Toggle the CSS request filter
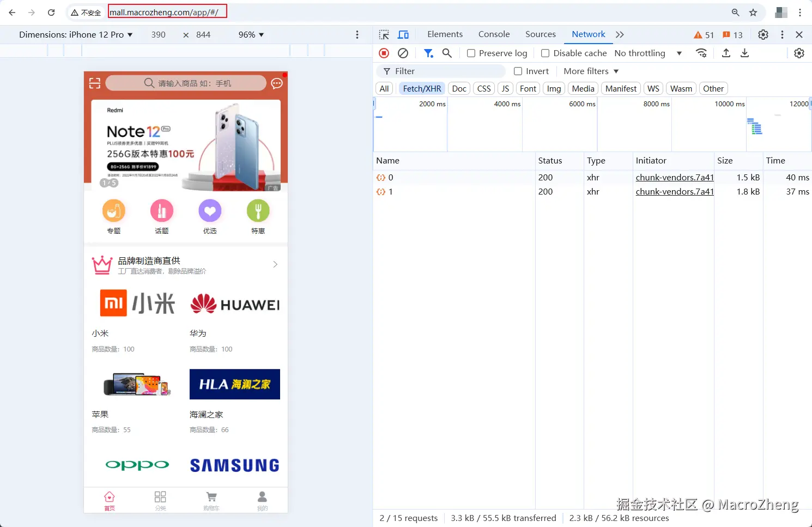Viewport: 812px width, 527px height. [x=484, y=88]
